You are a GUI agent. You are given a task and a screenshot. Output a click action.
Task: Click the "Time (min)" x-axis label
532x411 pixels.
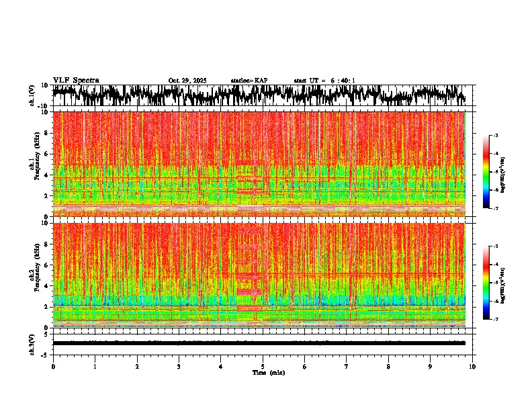coord(269,373)
